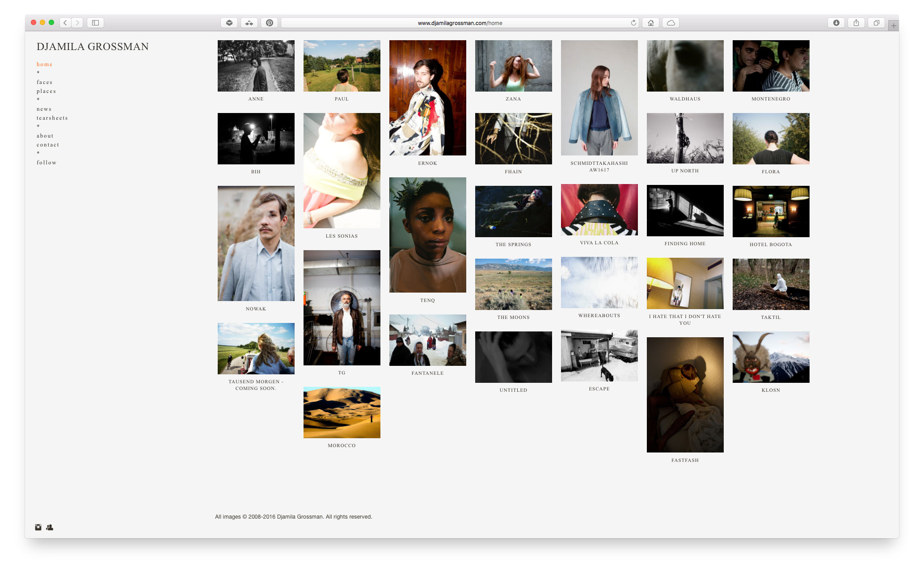This screenshot has width=924, height=574.
Task: Open the TAKTIL gallery thumbnail
Action: [771, 284]
